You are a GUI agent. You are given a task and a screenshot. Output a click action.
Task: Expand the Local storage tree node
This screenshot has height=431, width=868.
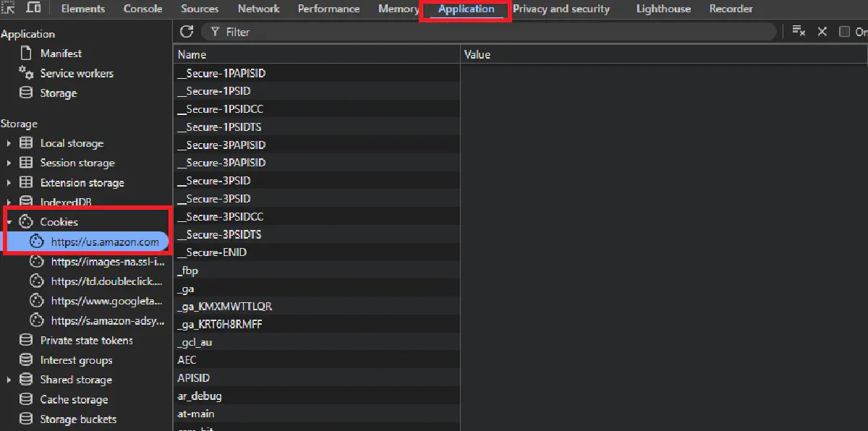click(x=9, y=144)
